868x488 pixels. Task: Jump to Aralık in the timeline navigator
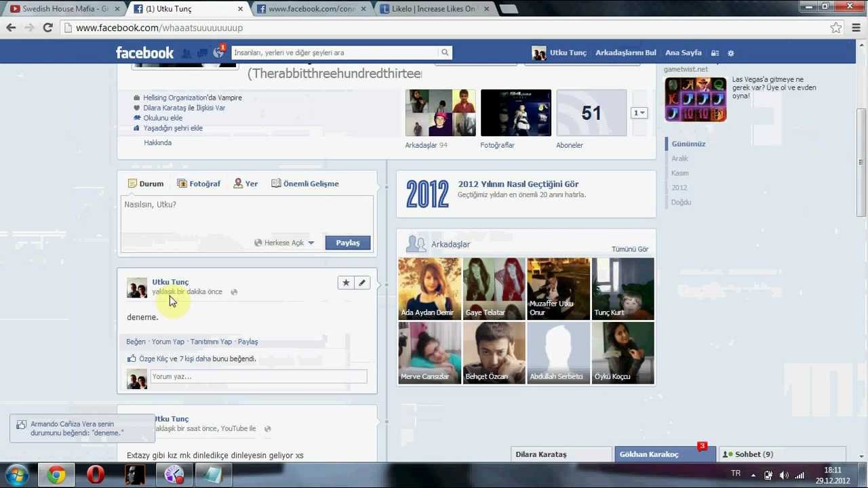[x=679, y=159]
